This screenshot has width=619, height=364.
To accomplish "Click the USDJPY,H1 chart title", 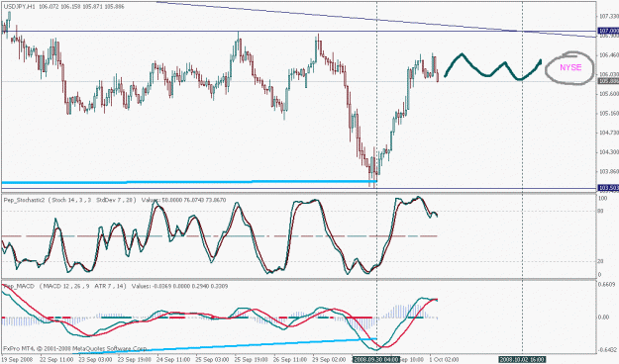I will point(20,7).
